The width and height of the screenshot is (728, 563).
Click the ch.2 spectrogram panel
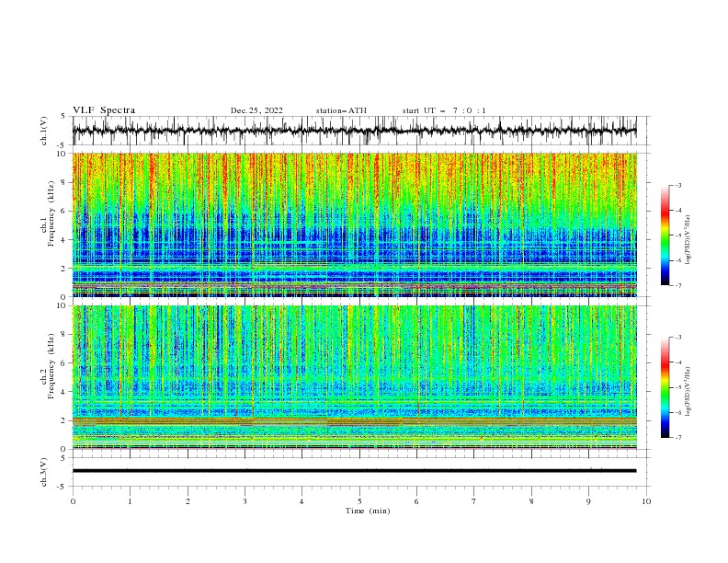[354, 377]
